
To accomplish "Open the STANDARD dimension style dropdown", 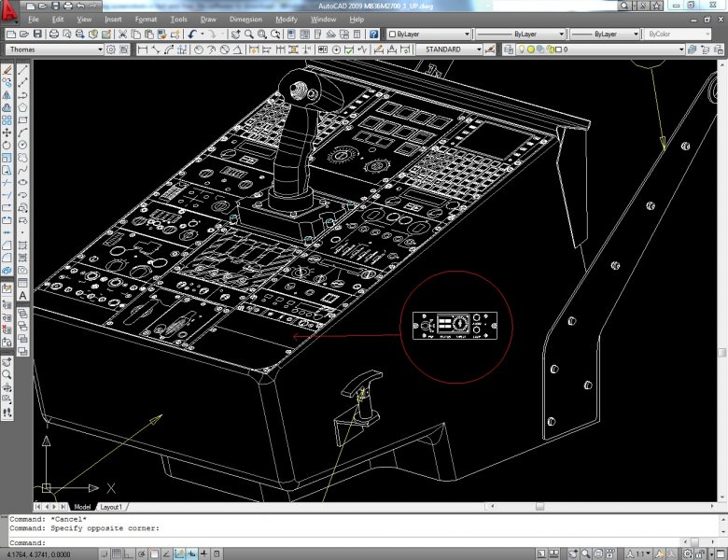I will [449, 49].
